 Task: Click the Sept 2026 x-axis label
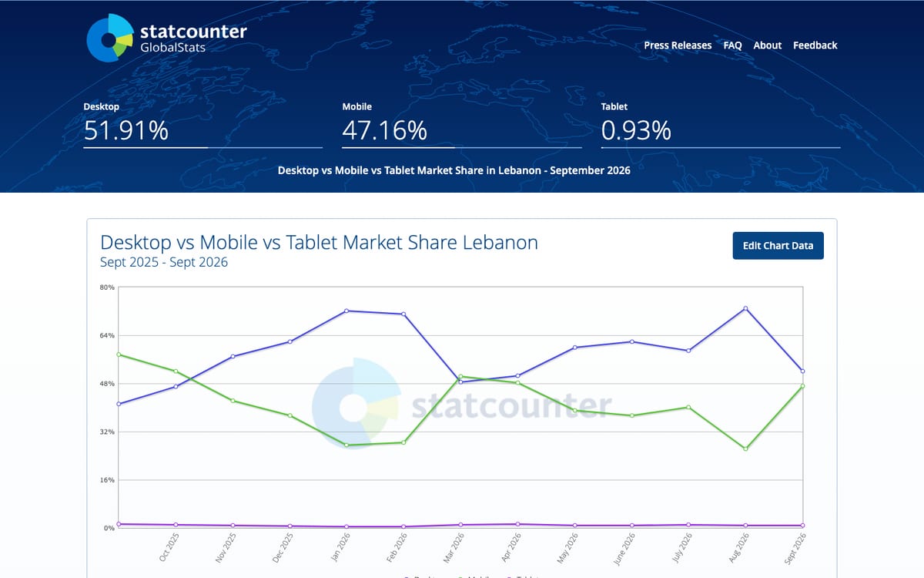point(795,548)
